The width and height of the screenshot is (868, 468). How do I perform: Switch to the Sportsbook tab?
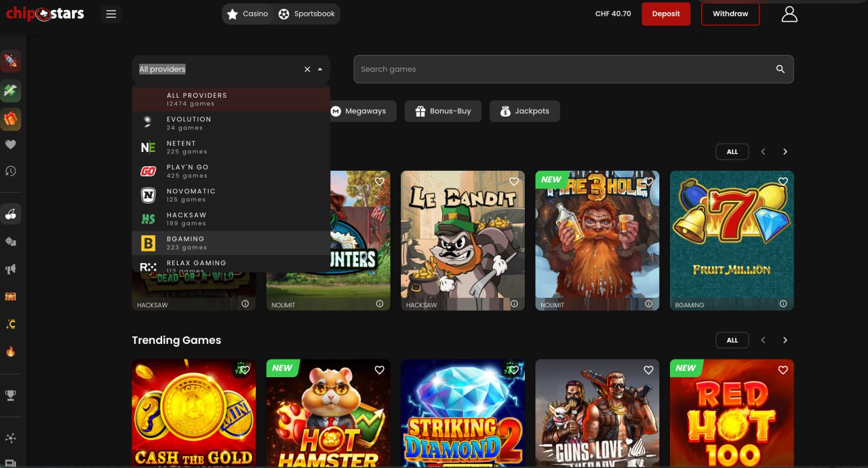pyautogui.click(x=307, y=13)
